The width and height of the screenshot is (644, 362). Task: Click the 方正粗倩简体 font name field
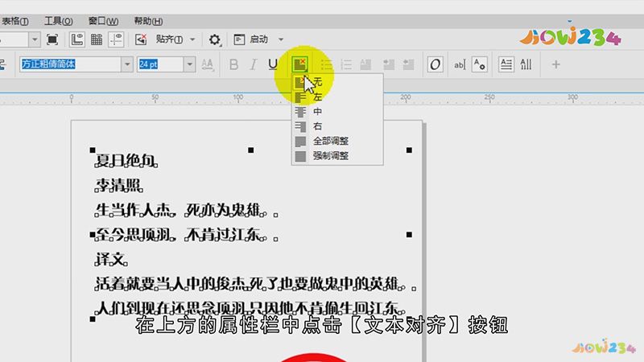(x=70, y=64)
